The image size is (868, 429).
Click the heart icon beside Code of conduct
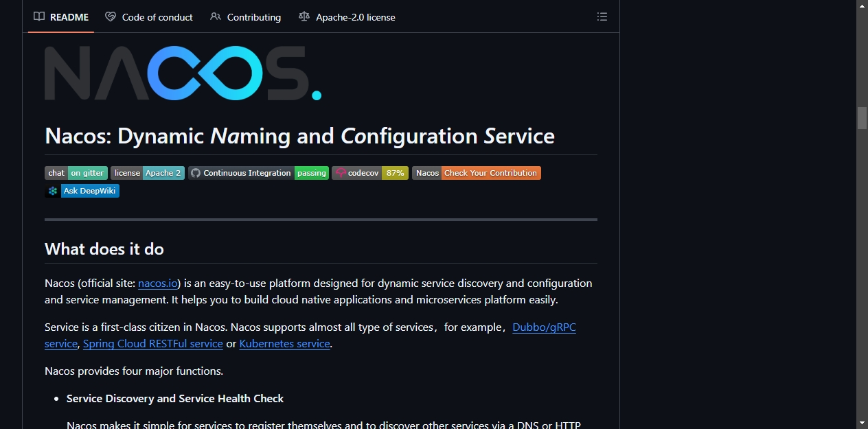pyautogui.click(x=111, y=17)
